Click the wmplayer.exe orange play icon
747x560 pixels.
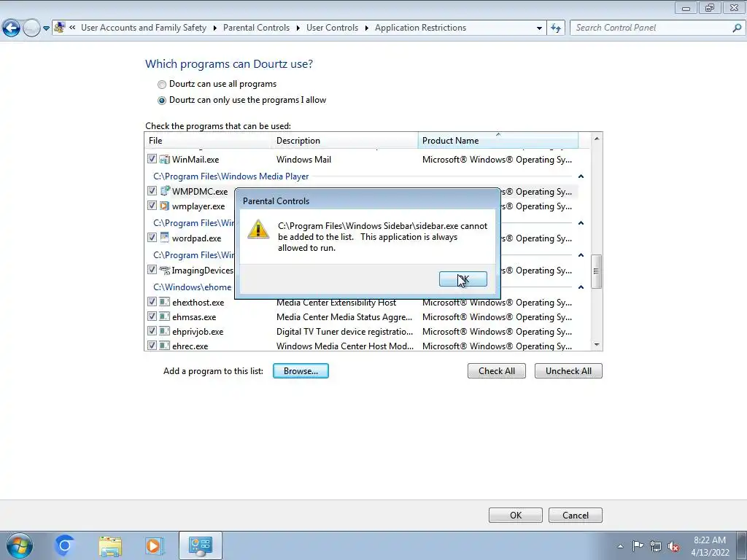point(164,206)
